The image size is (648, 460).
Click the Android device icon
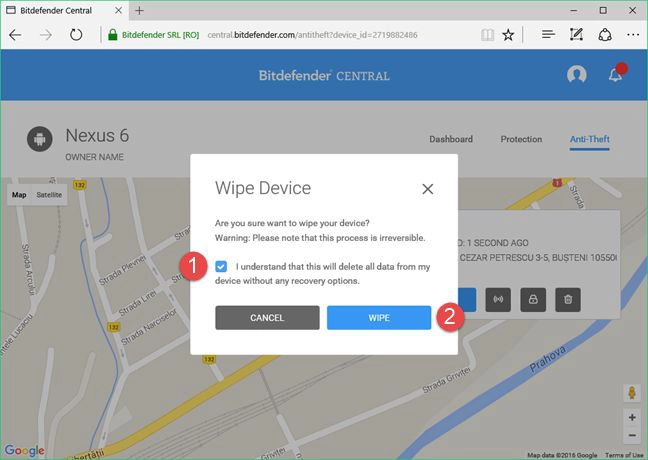click(40, 139)
